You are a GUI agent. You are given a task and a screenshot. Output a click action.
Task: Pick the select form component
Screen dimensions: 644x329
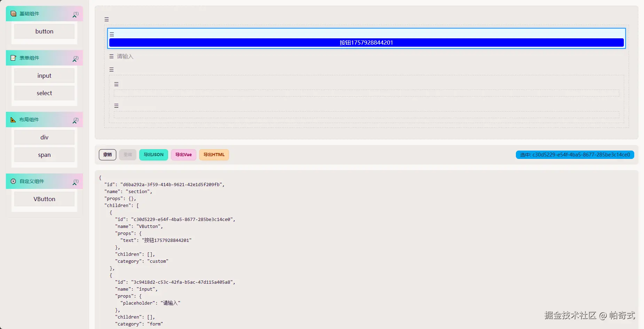click(x=44, y=93)
